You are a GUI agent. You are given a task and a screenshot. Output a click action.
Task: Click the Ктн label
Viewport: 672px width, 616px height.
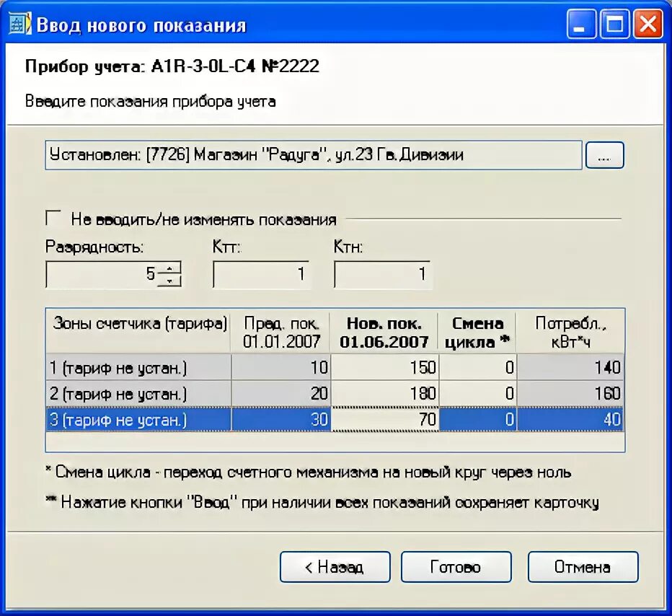pos(348,247)
